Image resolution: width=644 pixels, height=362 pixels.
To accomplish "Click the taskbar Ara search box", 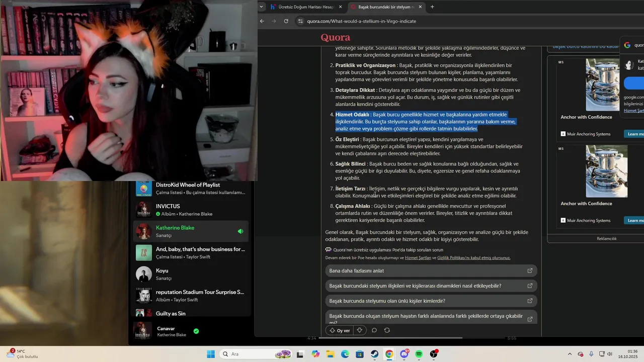I will (x=257, y=354).
